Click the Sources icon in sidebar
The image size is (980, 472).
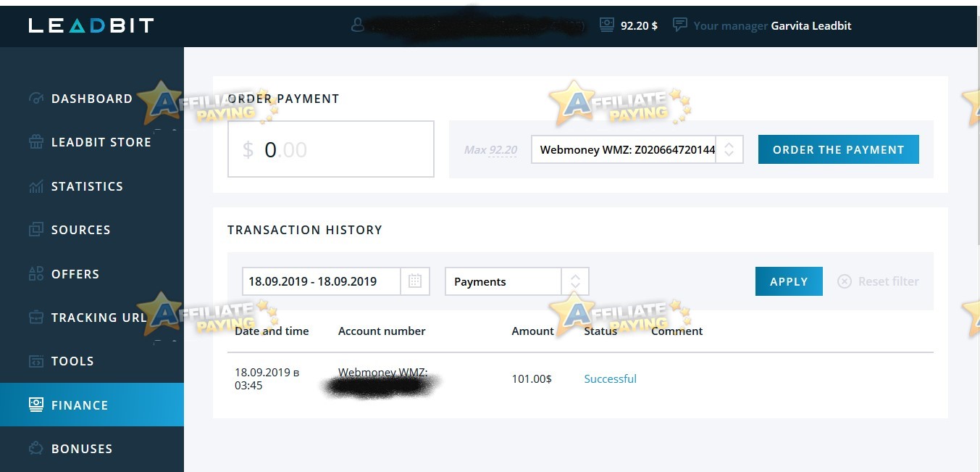click(36, 230)
